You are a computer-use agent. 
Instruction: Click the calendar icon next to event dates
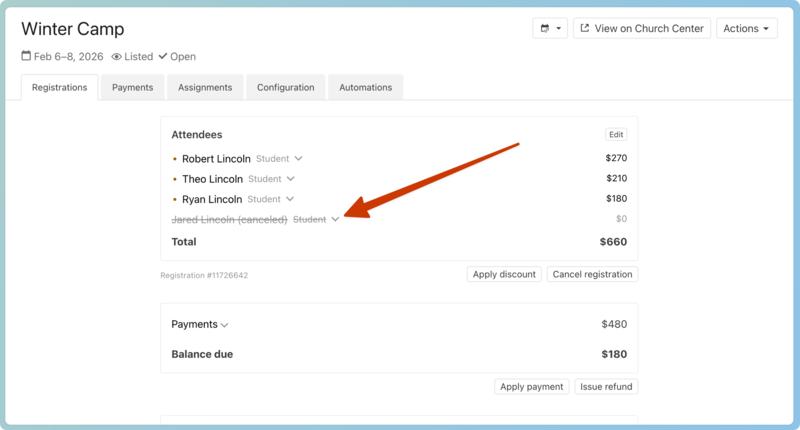pos(26,57)
